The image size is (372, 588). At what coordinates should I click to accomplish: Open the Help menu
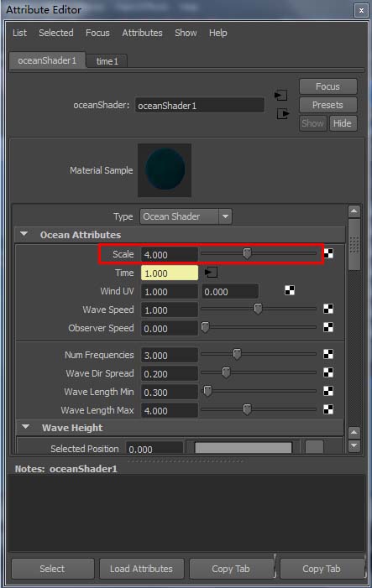click(218, 33)
